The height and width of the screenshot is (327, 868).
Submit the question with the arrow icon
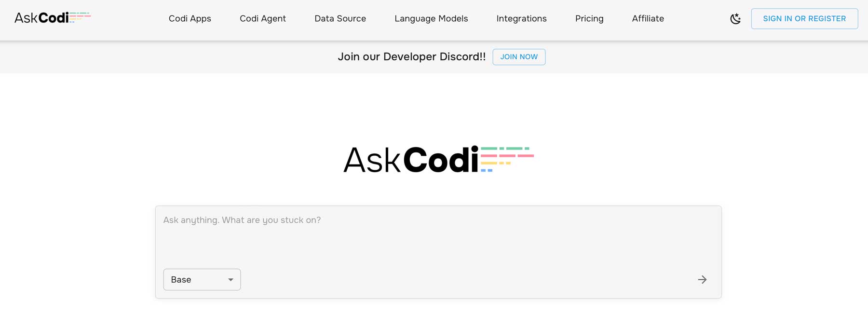pos(702,280)
